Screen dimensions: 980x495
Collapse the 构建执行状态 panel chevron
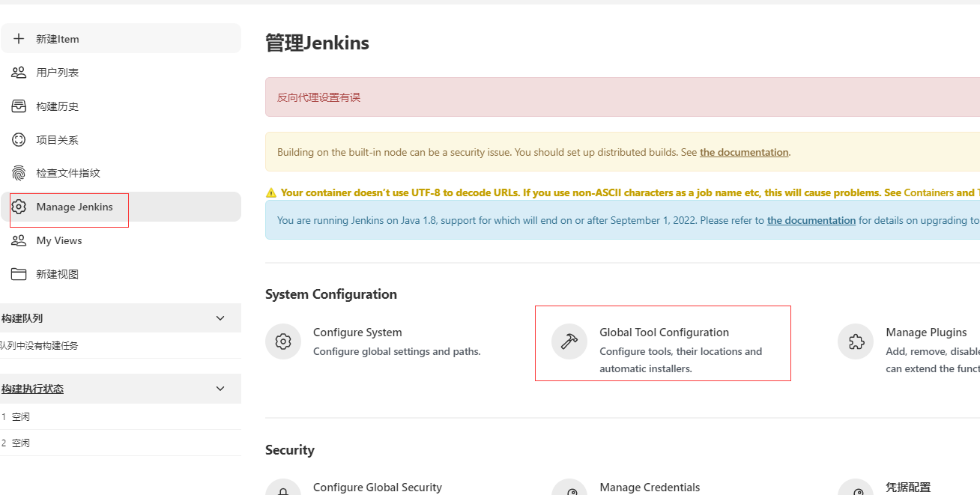tap(220, 389)
